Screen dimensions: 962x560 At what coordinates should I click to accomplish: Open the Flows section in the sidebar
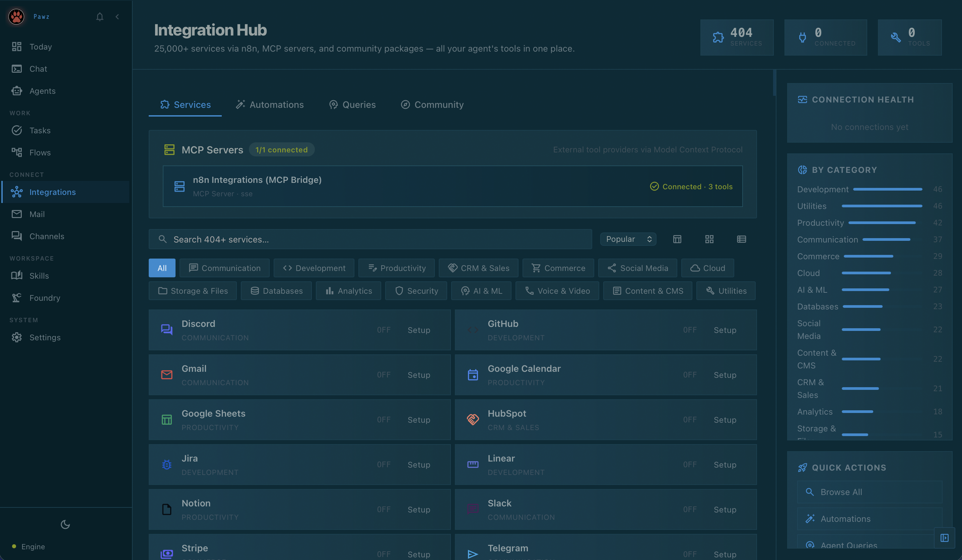tap(41, 152)
